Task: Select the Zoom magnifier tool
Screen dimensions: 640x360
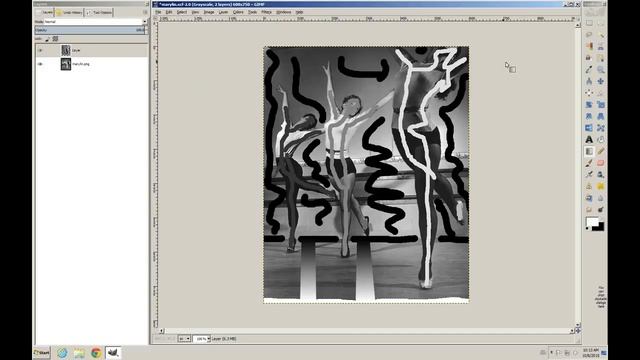Action: tap(600, 69)
